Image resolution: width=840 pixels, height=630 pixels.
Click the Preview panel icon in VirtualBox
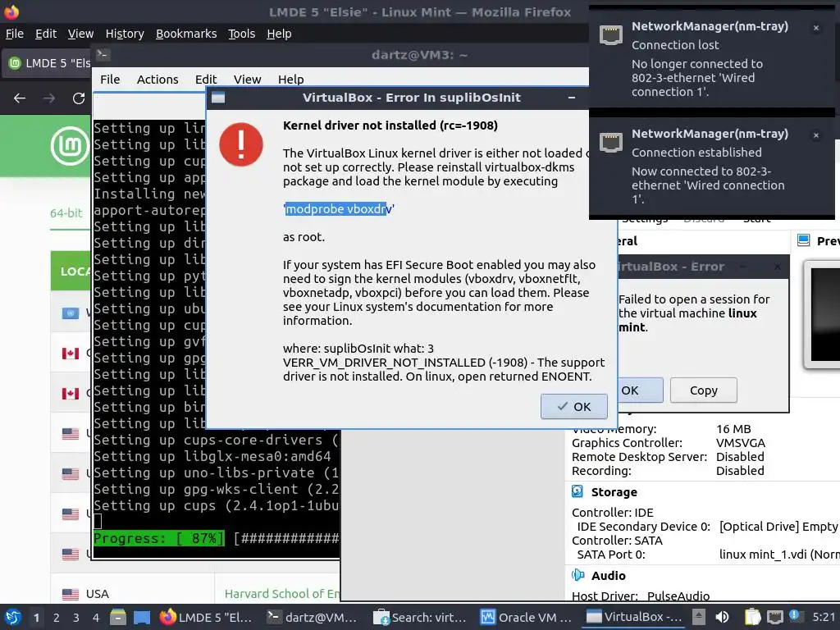point(804,240)
